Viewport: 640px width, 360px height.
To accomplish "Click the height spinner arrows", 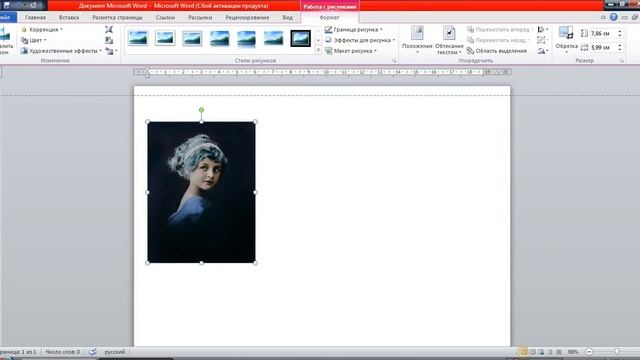I will [620, 33].
